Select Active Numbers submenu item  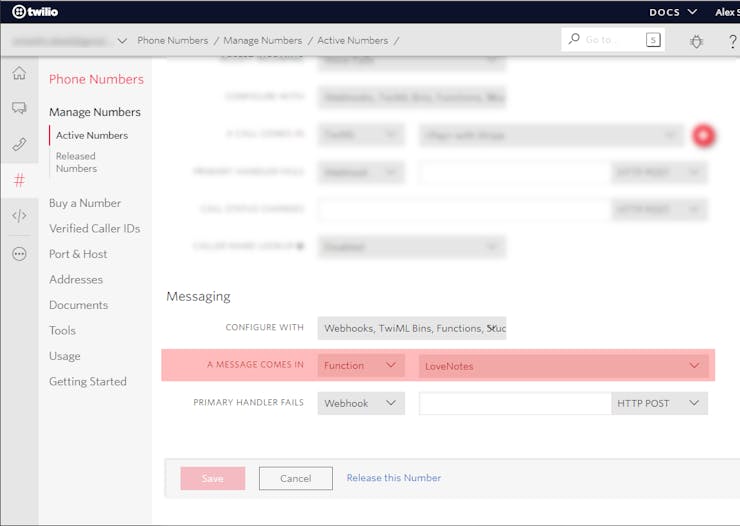pos(92,135)
